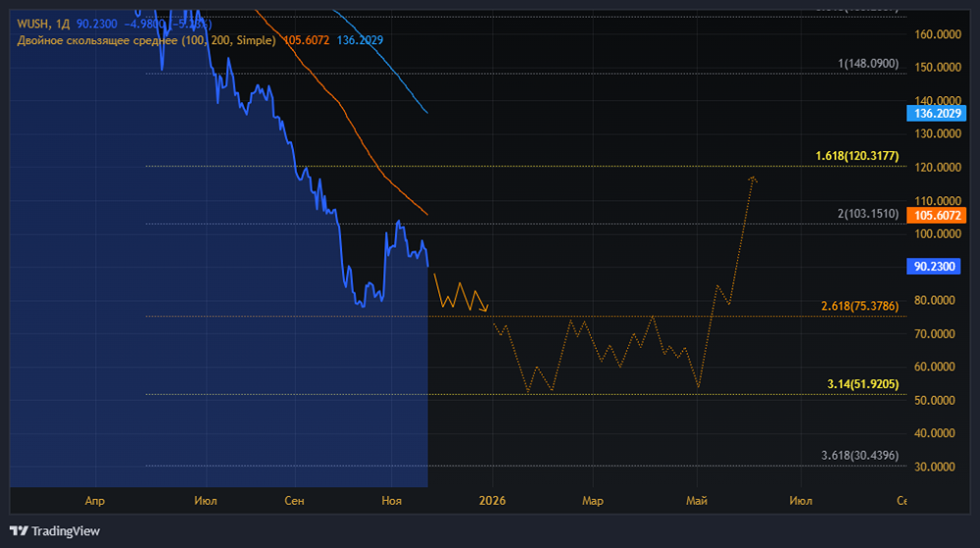Screen dimensions: 980x548
Task: Click the Сен label on time axis
Action: click(294, 501)
